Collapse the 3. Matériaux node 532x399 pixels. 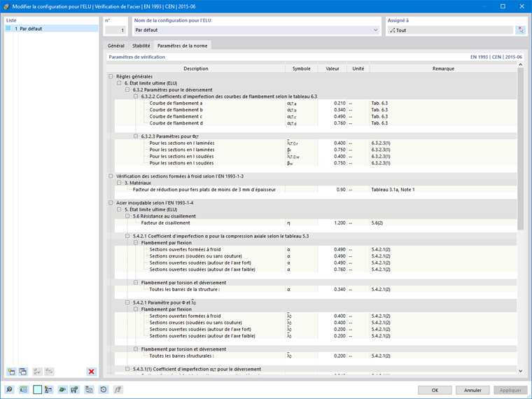[119, 183]
